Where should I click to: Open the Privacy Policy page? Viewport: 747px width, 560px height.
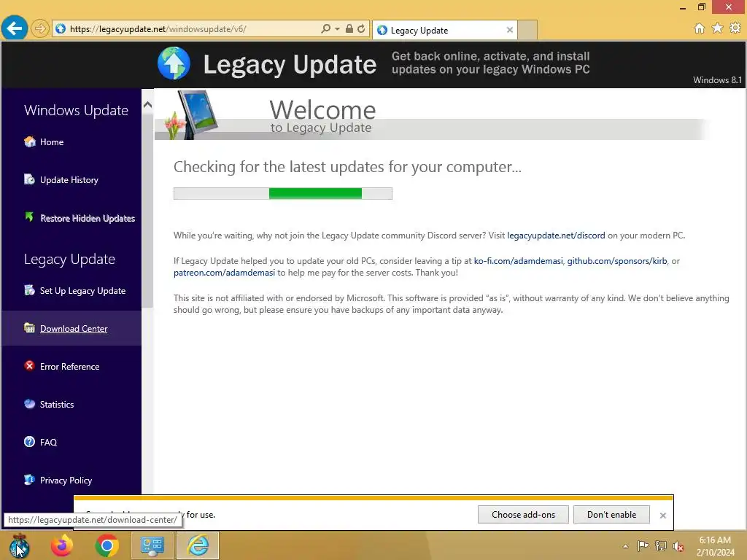[x=66, y=481]
